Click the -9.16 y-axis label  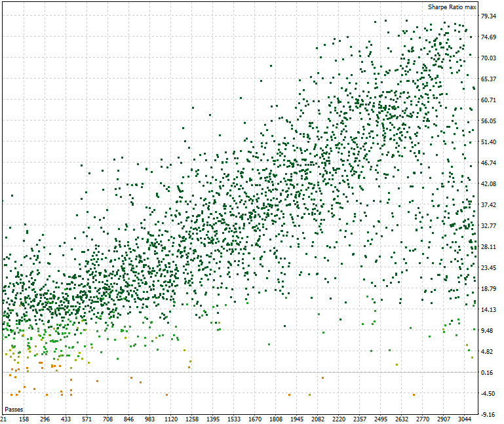pyautogui.click(x=488, y=415)
